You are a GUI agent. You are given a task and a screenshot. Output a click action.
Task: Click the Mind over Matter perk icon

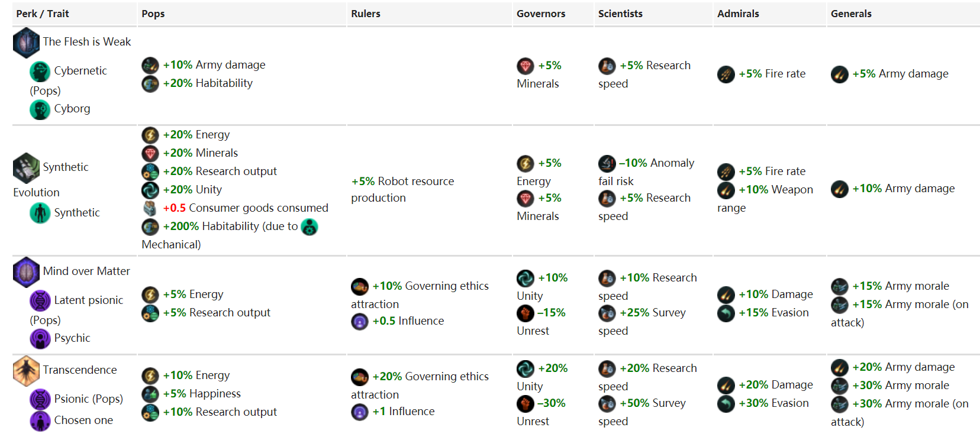click(26, 272)
